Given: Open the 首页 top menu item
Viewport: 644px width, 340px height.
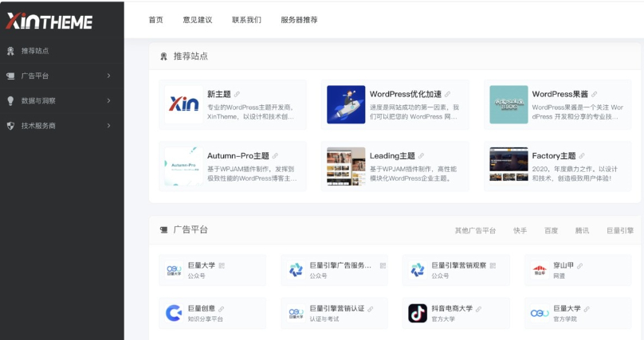Looking at the screenshot, I should 155,20.
